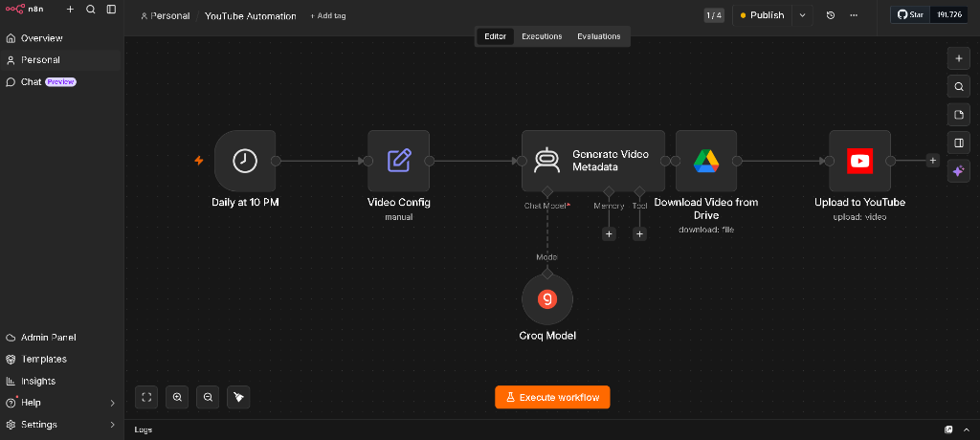This screenshot has height=440, width=980.
Task: Click plus after Upload to YouTube node
Action: coord(932,161)
